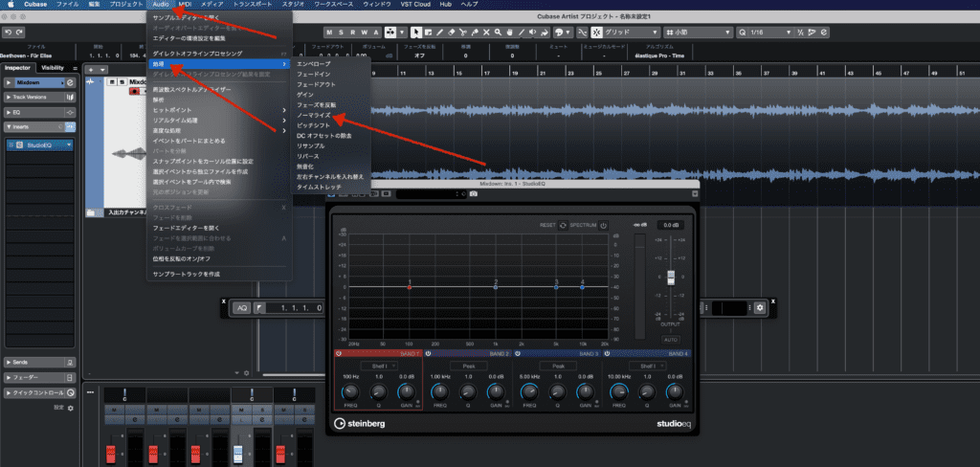
Task: Open the MIDI menu
Action: click(185, 4)
